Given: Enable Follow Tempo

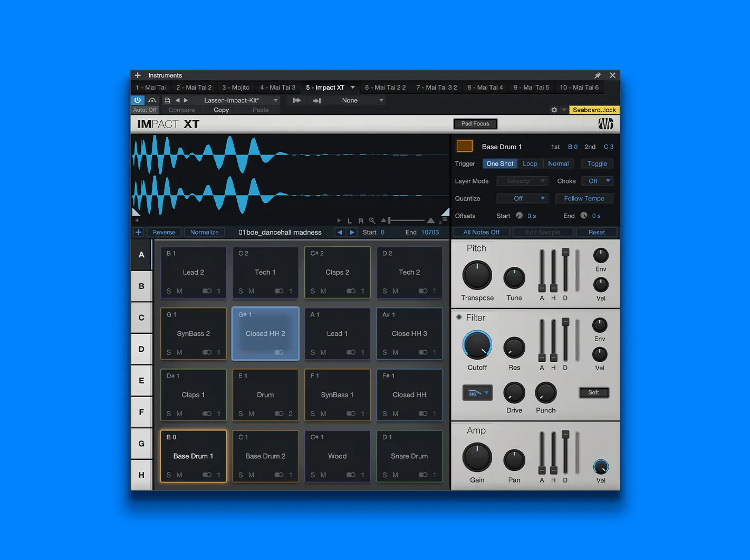Looking at the screenshot, I should pyautogui.click(x=584, y=198).
